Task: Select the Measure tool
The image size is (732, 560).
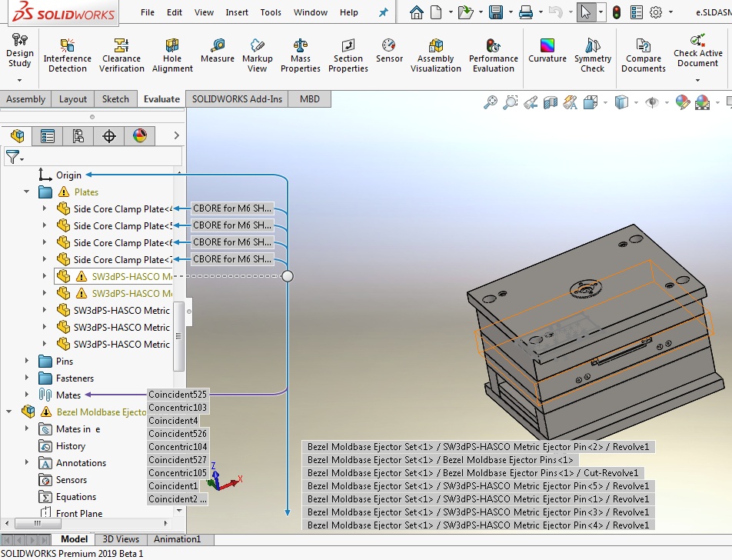Action: [x=217, y=51]
